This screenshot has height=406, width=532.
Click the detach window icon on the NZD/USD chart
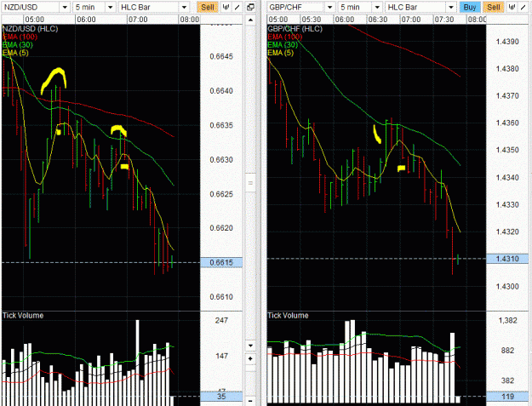[250, 7]
